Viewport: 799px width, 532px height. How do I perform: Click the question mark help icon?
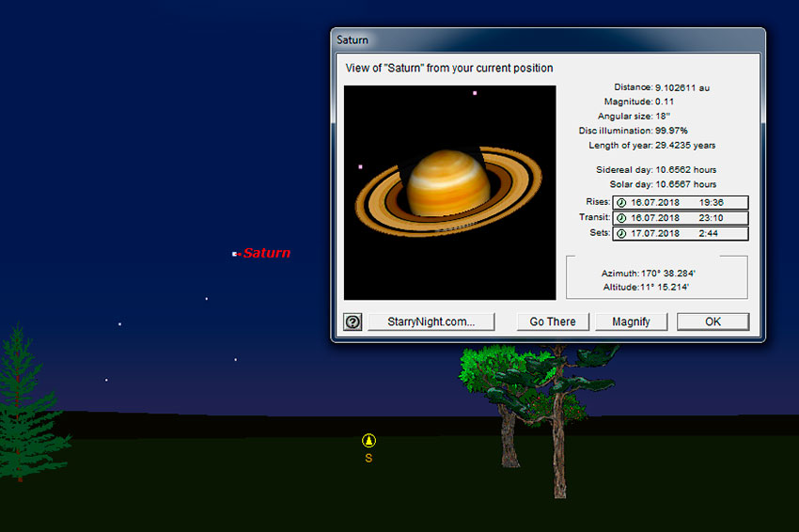click(352, 321)
